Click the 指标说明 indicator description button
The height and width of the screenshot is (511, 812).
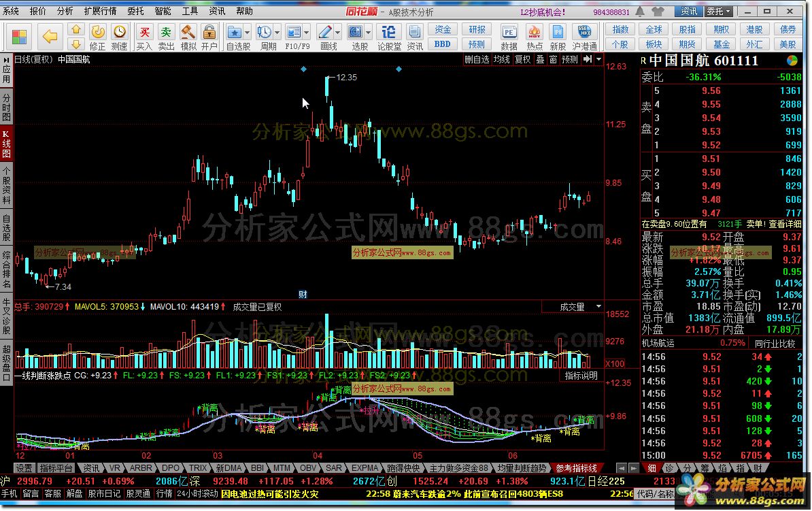[x=581, y=376]
